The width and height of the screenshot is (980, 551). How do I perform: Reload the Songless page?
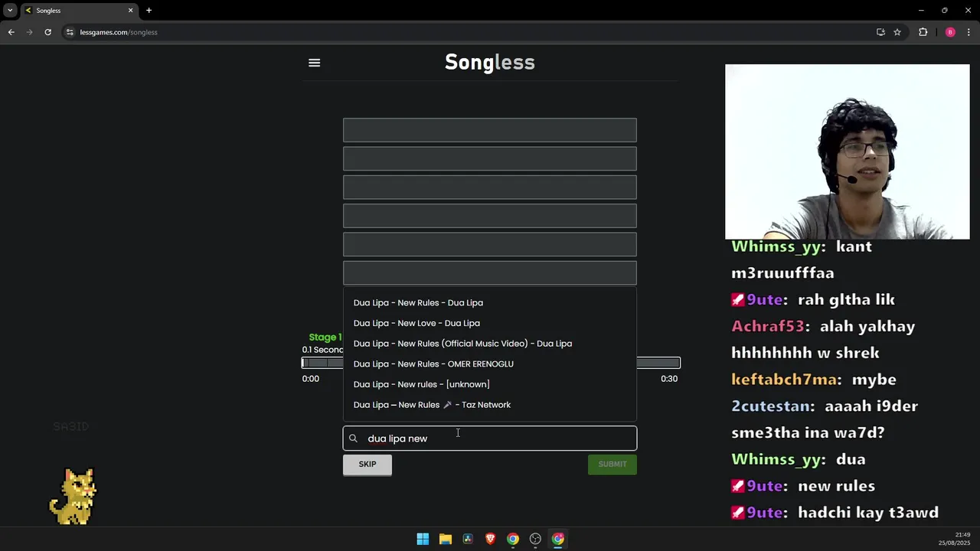(x=47, y=32)
